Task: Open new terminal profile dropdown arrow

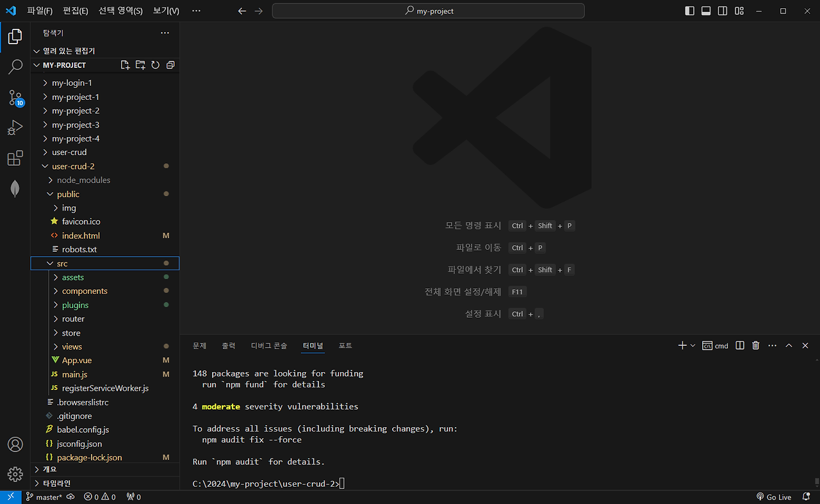Action: (x=693, y=345)
